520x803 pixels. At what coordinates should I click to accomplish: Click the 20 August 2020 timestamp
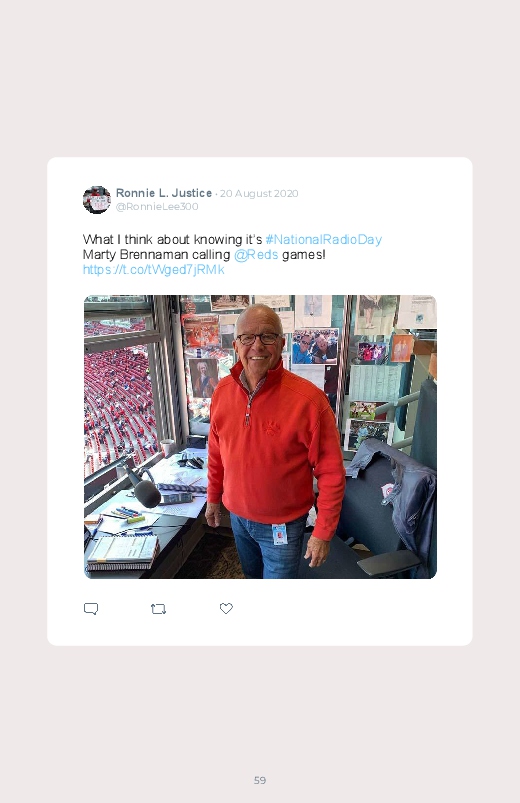coord(259,194)
